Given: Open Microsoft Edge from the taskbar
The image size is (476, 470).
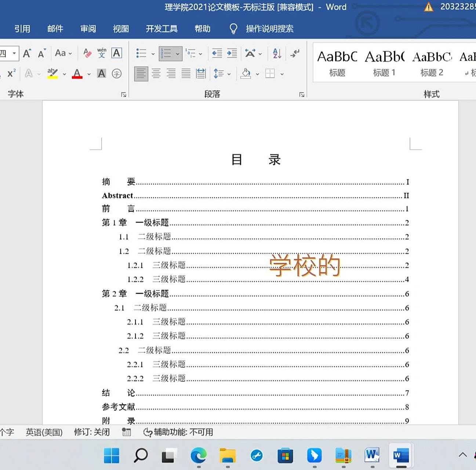Looking at the screenshot, I should coord(199,455).
